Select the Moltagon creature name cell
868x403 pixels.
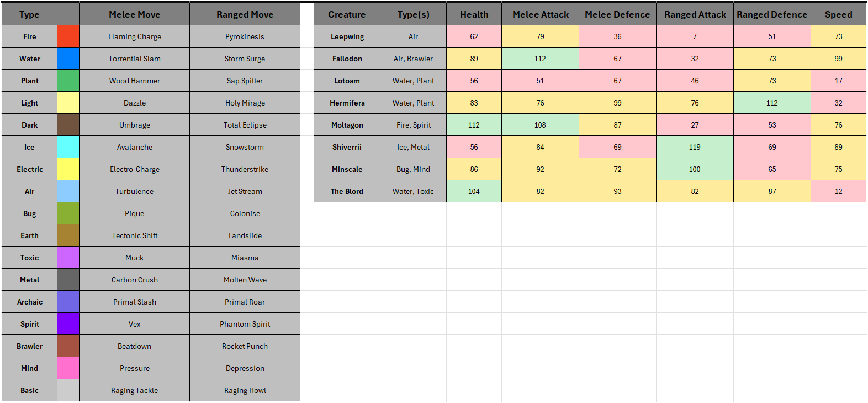(x=347, y=125)
